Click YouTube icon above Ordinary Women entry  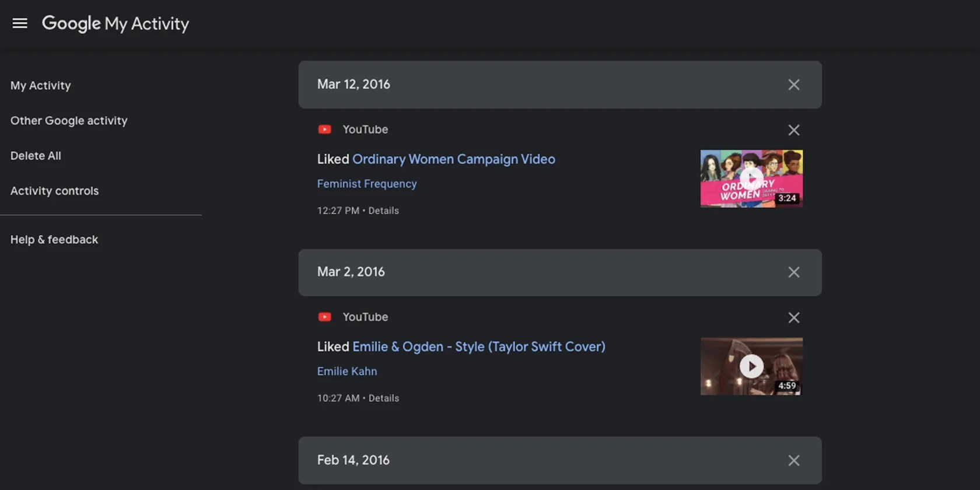coord(325,129)
